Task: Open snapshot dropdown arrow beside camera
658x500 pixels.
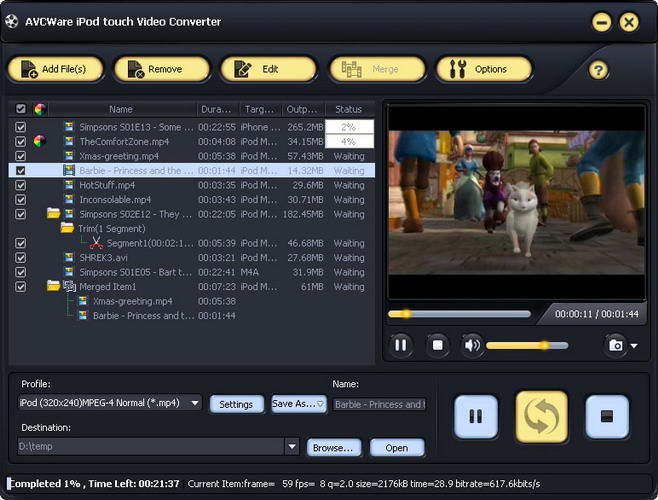Action: coord(634,346)
